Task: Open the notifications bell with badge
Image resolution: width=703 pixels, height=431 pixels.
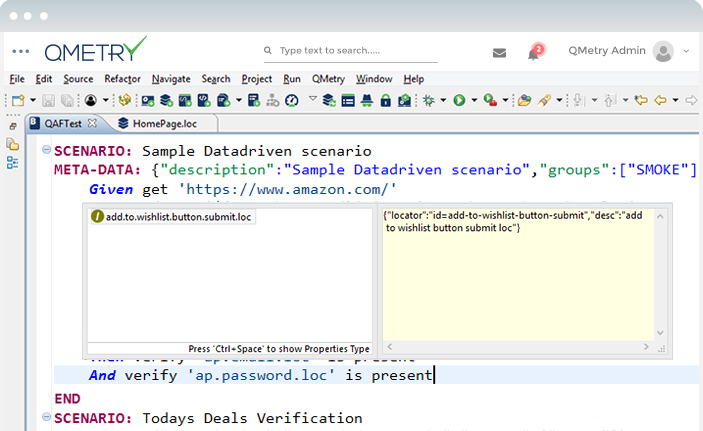Action: click(534, 52)
